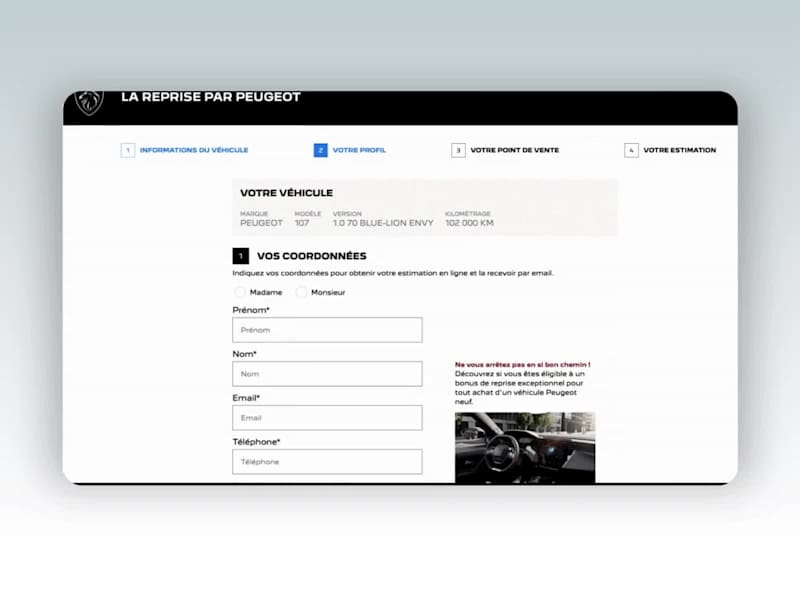Viewport: 800px width, 600px height.
Task: Click inside the Nom input field
Action: pyautogui.click(x=327, y=373)
